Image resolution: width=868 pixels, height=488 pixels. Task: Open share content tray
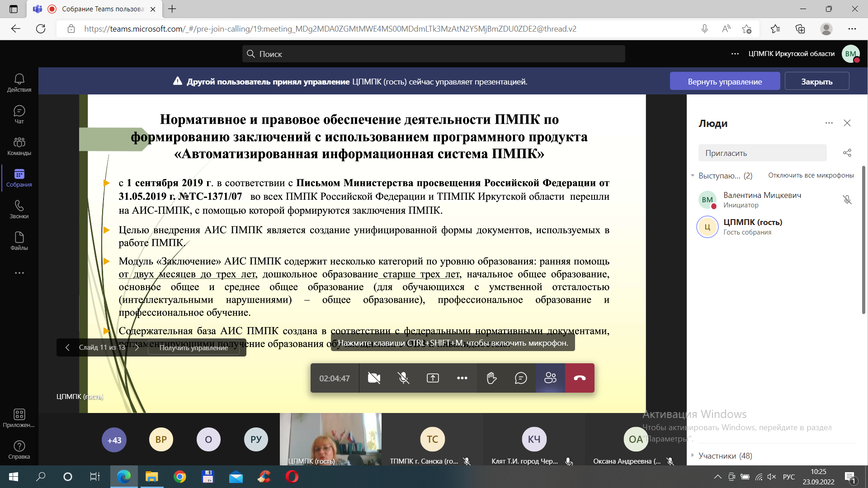(433, 378)
